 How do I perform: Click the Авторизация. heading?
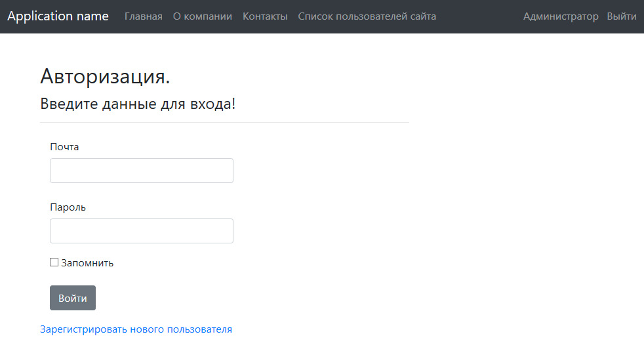pos(105,77)
